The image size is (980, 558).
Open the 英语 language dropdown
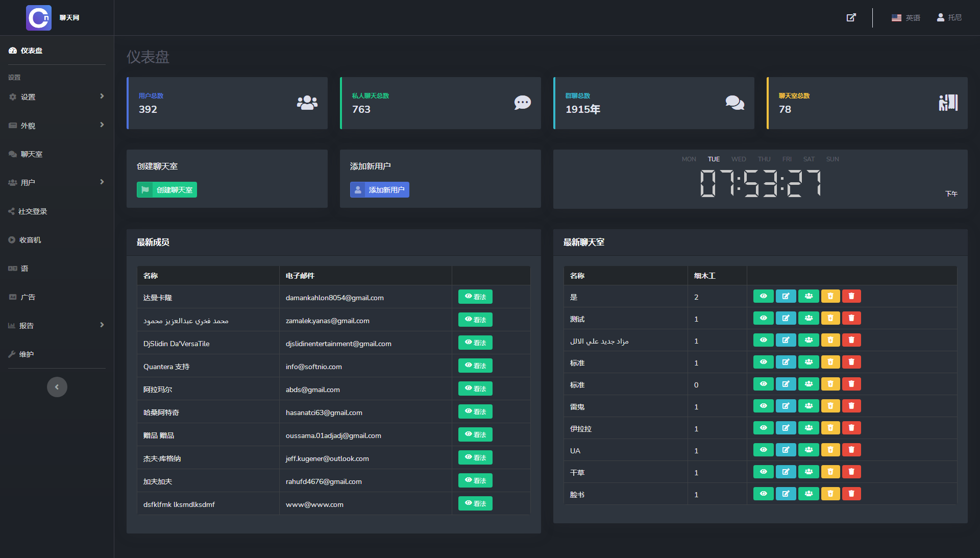point(905,17)
